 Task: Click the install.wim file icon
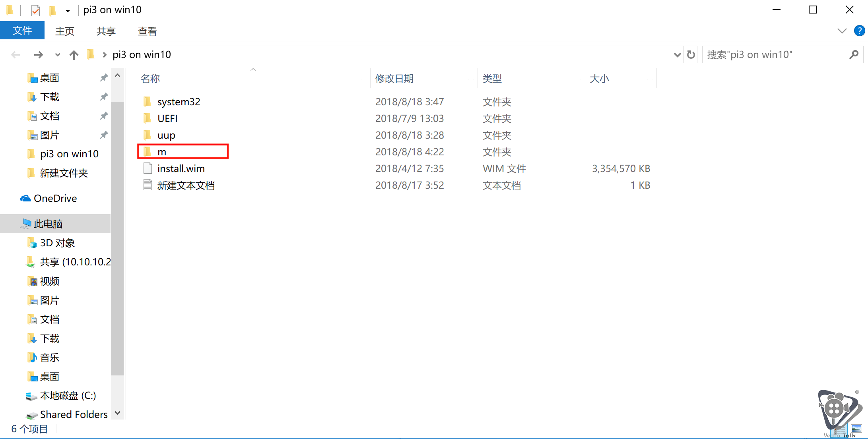[148, 168]
